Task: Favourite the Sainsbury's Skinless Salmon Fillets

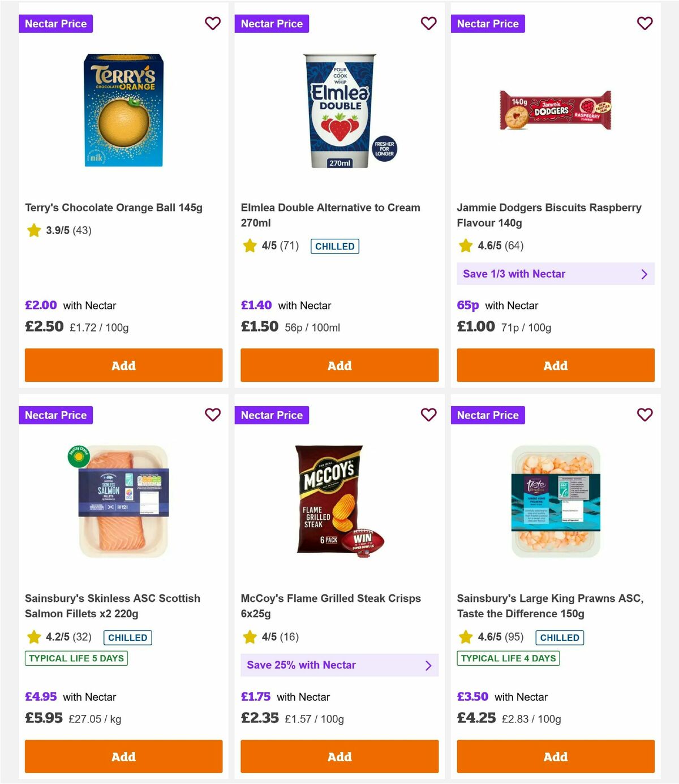Action: pos(212,415)
